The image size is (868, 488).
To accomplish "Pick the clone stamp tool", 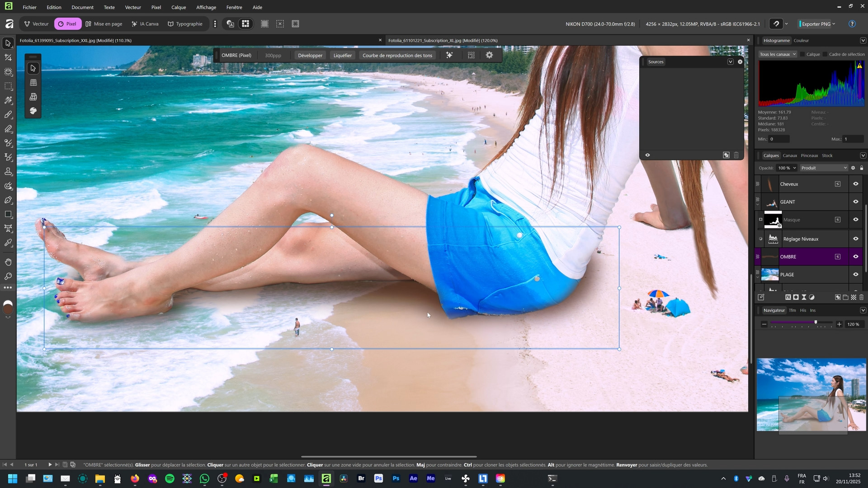I will (x=8, y=172).
